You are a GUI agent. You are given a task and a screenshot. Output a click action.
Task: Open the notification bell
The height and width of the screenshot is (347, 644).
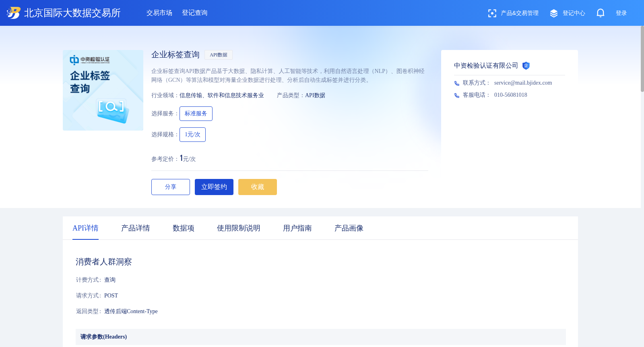pos(600,13)
